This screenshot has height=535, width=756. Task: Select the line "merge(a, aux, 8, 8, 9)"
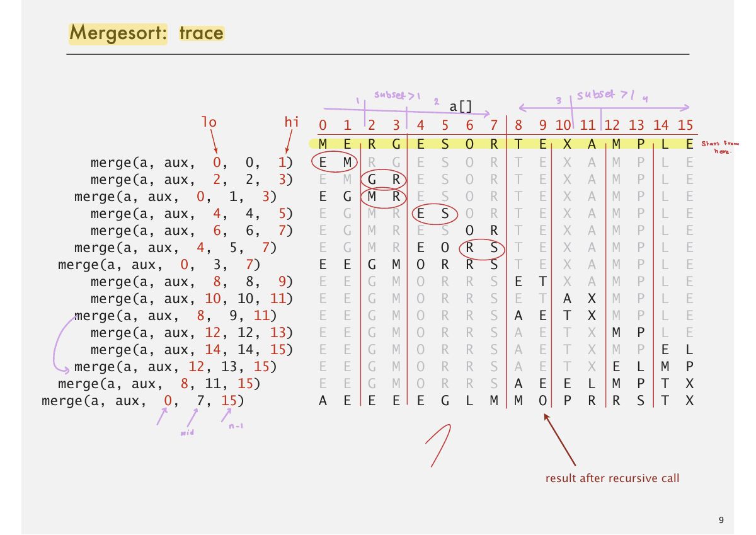(192, 282)
